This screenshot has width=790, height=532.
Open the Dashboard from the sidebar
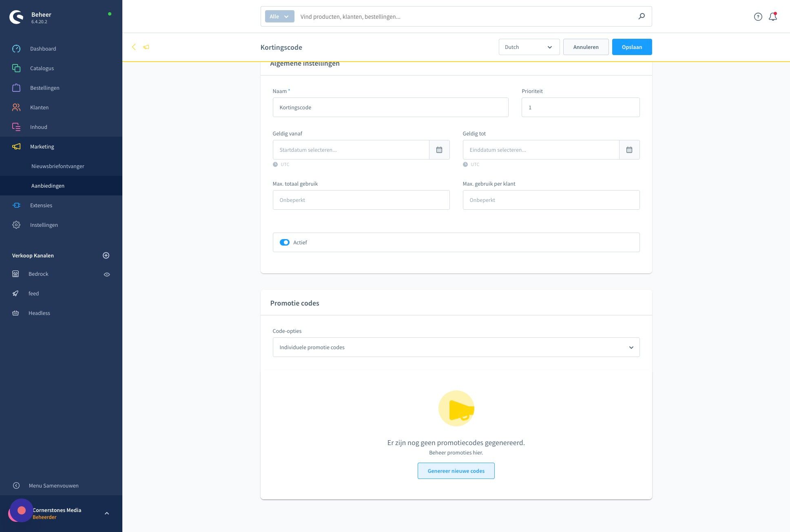(x=42, y=49)
